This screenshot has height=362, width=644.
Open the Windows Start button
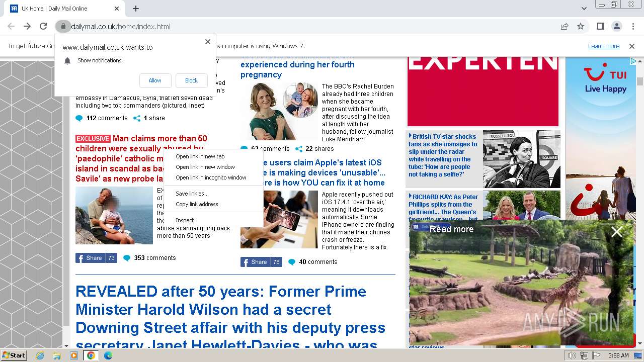click(x=14, y=355)
